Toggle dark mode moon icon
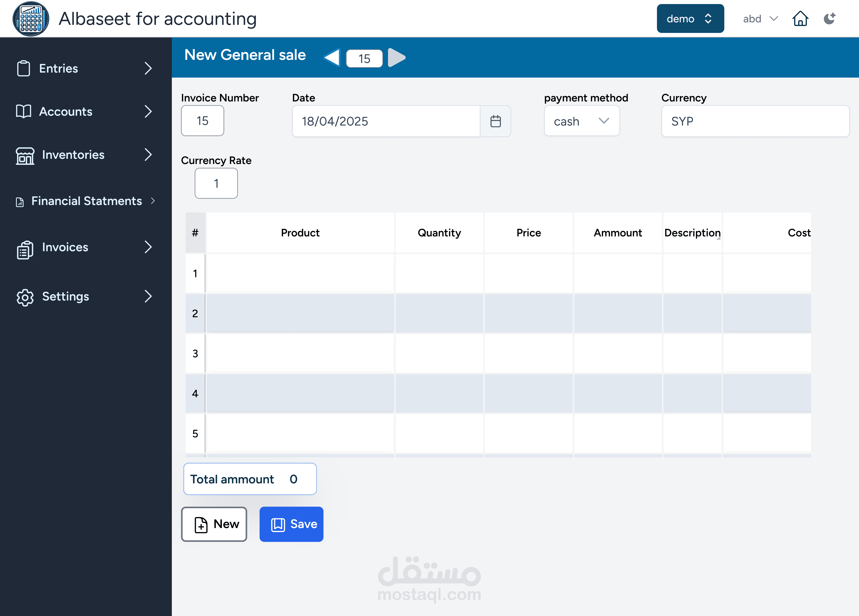Screen dimensions: 859x616 pos(829,18)
